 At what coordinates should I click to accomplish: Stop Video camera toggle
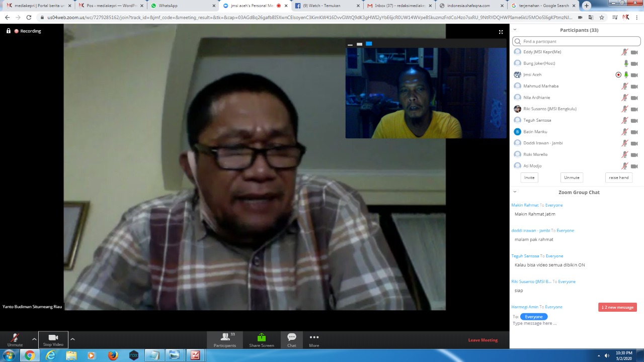point(53,340)
